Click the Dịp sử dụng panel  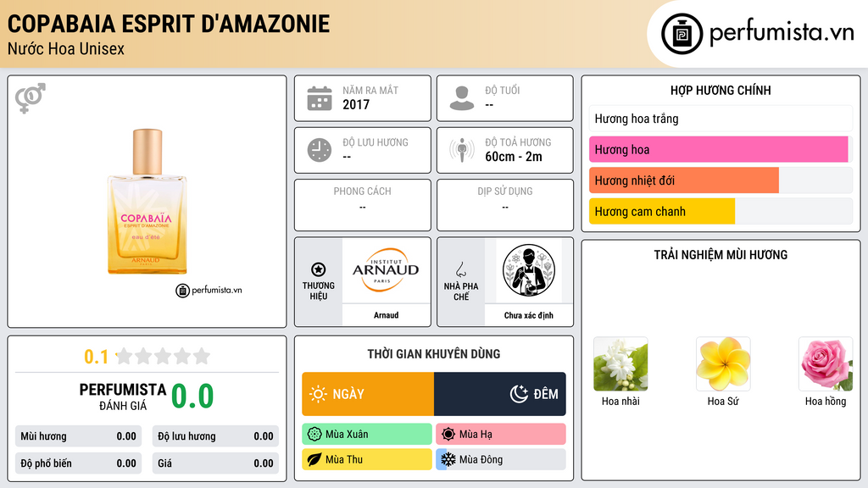coord(505,205)
